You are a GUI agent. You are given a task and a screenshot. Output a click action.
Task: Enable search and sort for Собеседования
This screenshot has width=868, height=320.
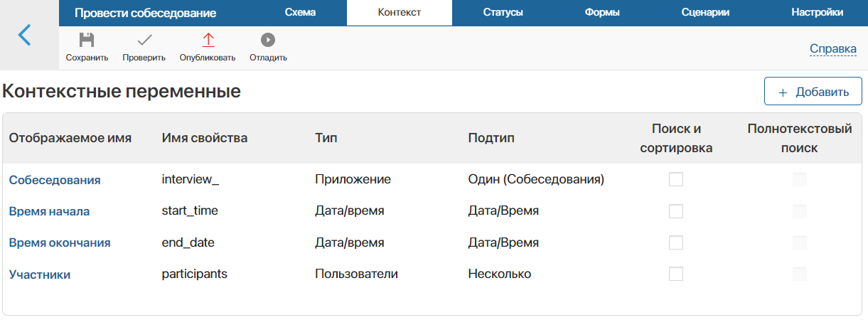676,180
